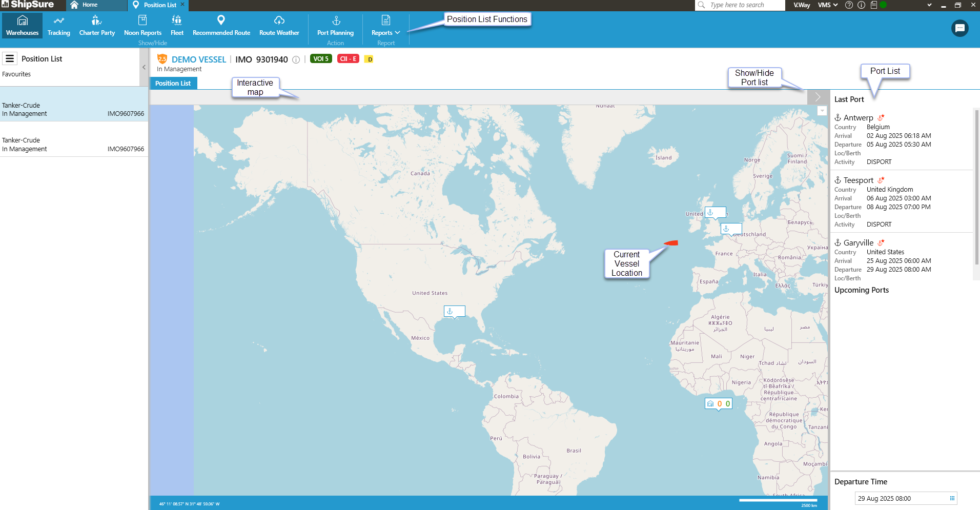Viewport: 980px width, 510px height.
Task: Toggle Tracking display on map
Action: [59, 26]
